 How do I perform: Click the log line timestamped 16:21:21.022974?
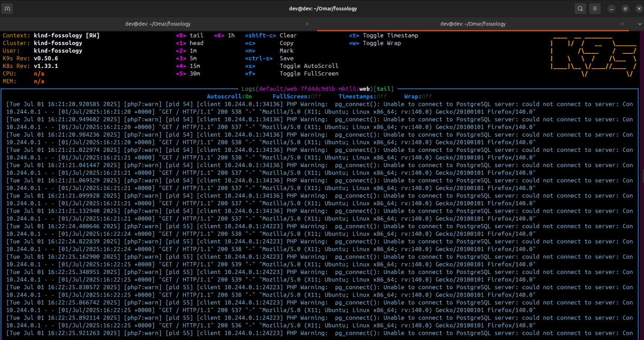[x=319, y=150]
